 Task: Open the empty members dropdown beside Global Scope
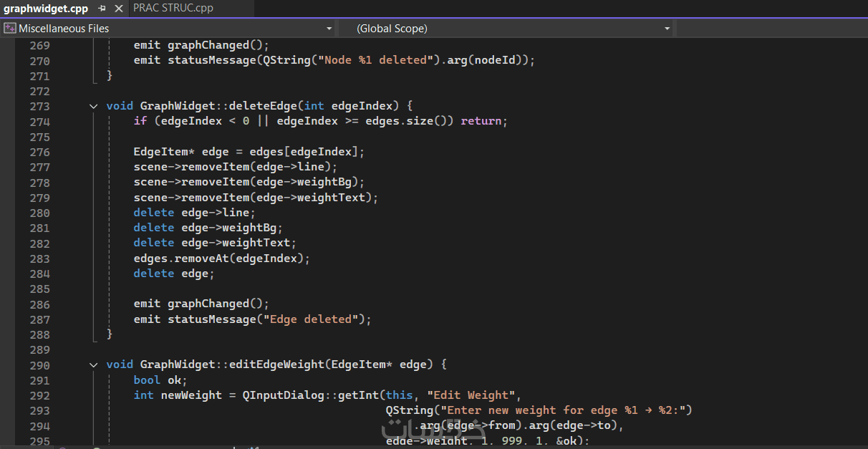tap(772, 29)
